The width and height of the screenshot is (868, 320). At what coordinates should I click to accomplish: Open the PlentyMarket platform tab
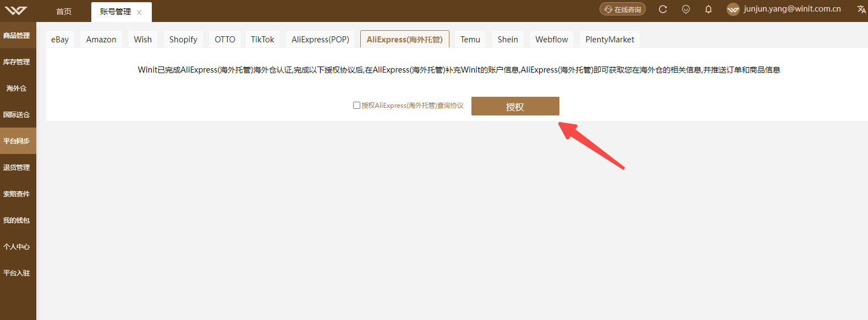pos(609,40)
